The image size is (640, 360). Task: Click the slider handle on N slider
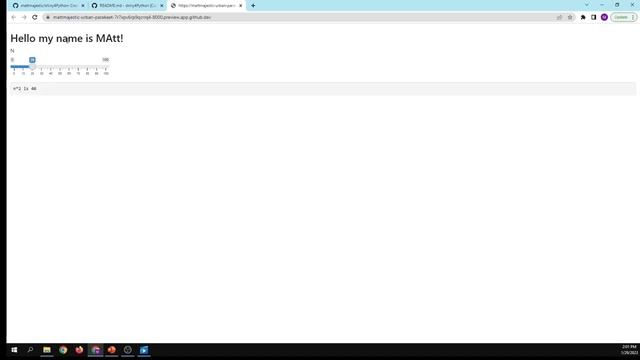point(32,66)
